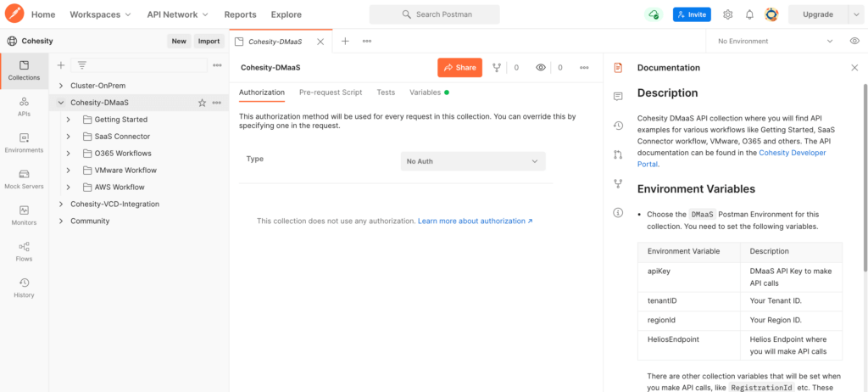The height and width of the screenshot is (392, 868).
Task: Expand the Cluster-OnPrem collection
Action: 61,86
